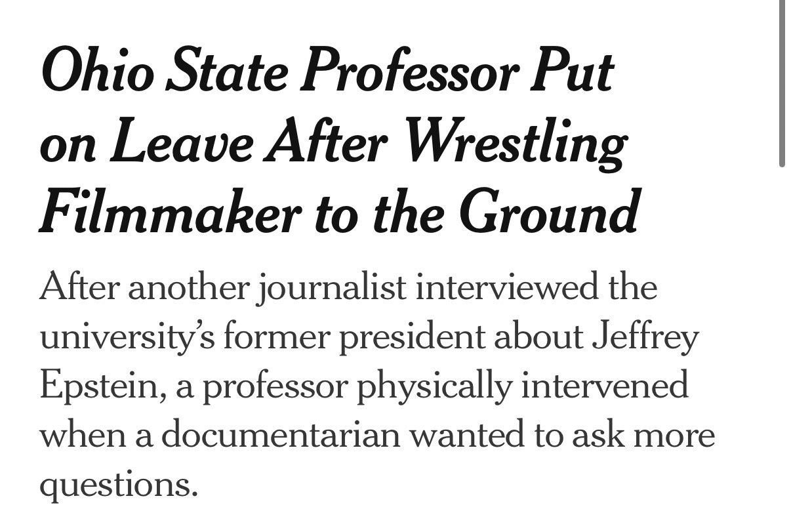Image resolution: width=791 pixels, height=532 pixels.
Task: Click the word "State" in the headline
Action: (226, 72)
